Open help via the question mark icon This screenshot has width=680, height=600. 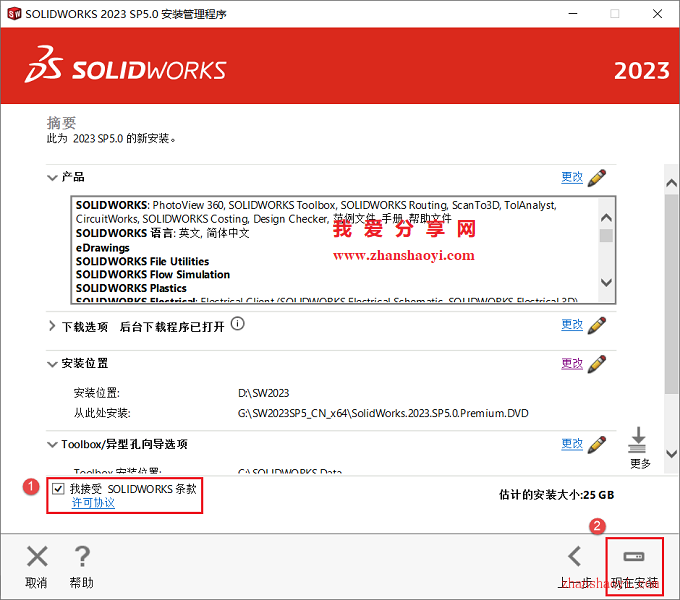82,557
